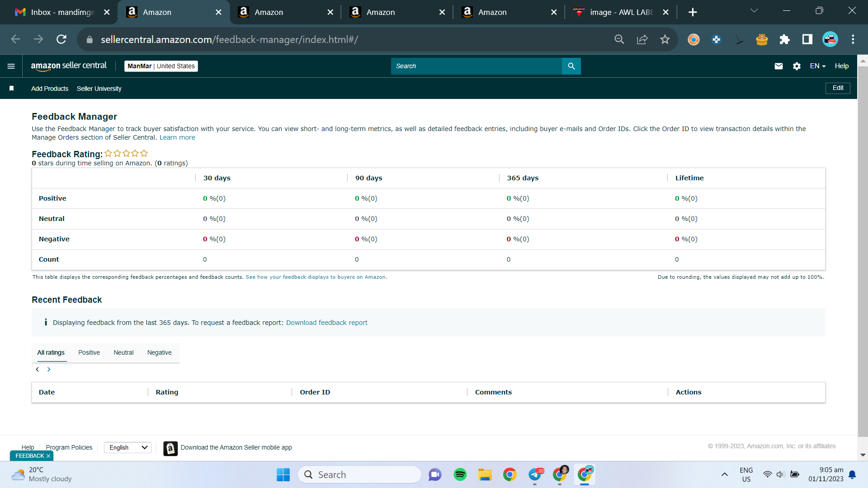Click Download the Amazon Seller mobile app link
This screenshot has height=488, width=868.
tap(236, 447)
